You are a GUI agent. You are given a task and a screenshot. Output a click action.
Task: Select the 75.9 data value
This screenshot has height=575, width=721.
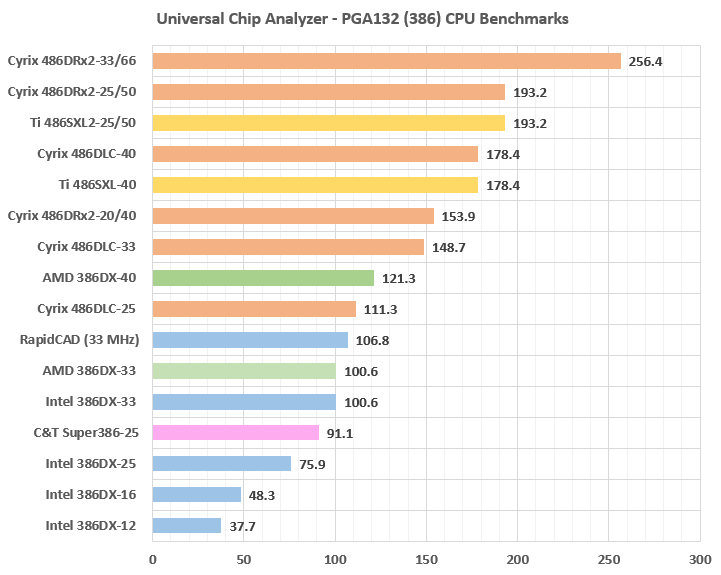tap(312, 464)
